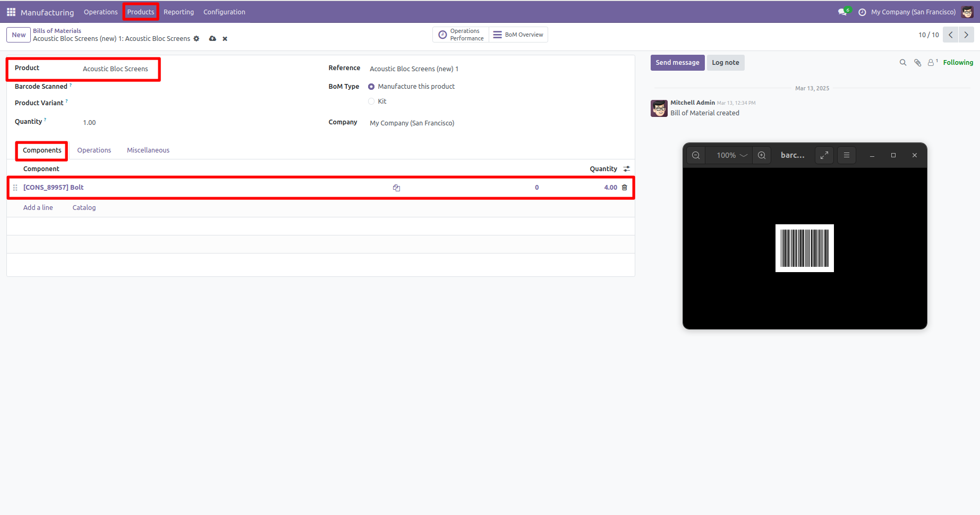
Task: Select Manufacture this product radio option
Action: point(371,87)
